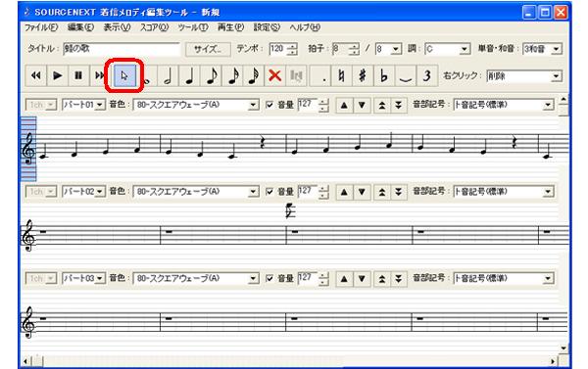Open the パート01 音色 dropdown
This screenshot has height=369, width=588.
pyautogui.click(x=254, y=105)
